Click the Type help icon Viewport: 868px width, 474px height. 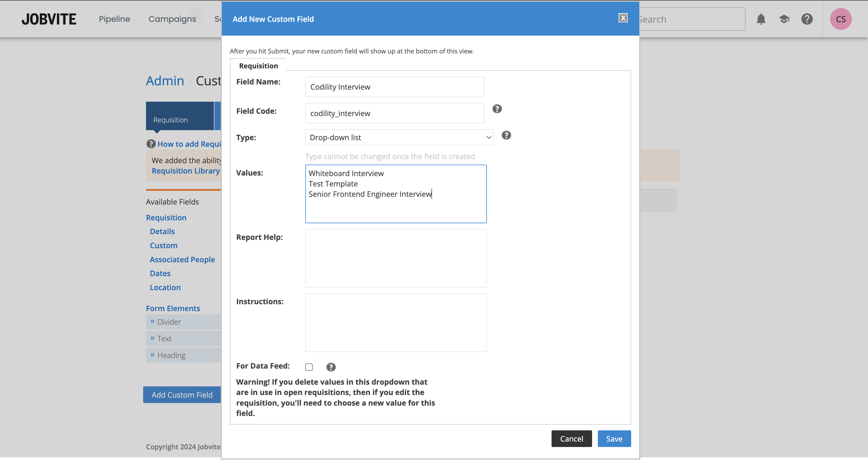click(506, 135)
